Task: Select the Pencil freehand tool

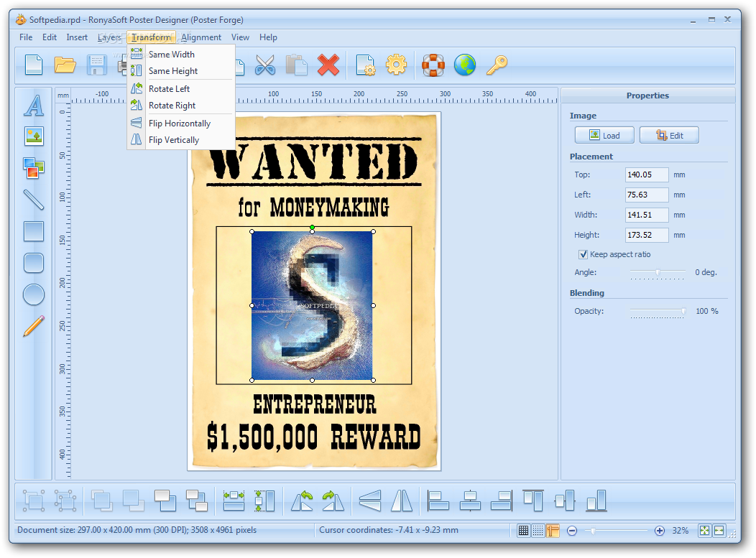Action: click(x=34, y=326)
